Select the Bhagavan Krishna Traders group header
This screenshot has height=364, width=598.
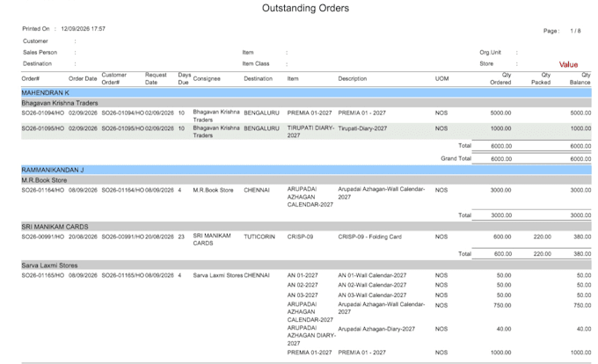click(x=306, y=103)
